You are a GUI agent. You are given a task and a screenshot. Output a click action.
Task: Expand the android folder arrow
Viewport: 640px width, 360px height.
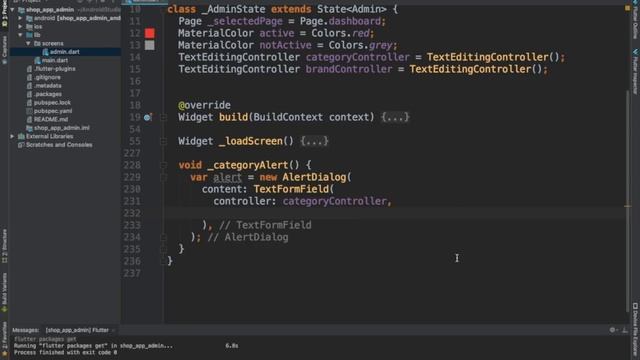tap(20, 18)
